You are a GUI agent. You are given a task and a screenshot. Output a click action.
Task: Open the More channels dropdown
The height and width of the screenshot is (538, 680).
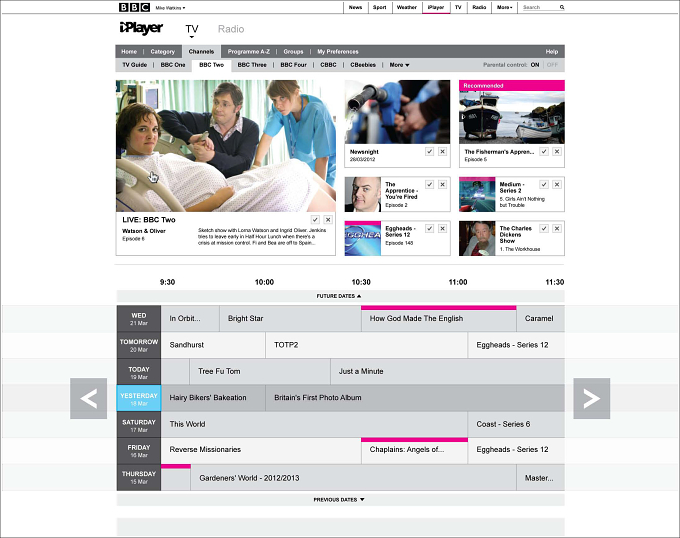(399, 65)
